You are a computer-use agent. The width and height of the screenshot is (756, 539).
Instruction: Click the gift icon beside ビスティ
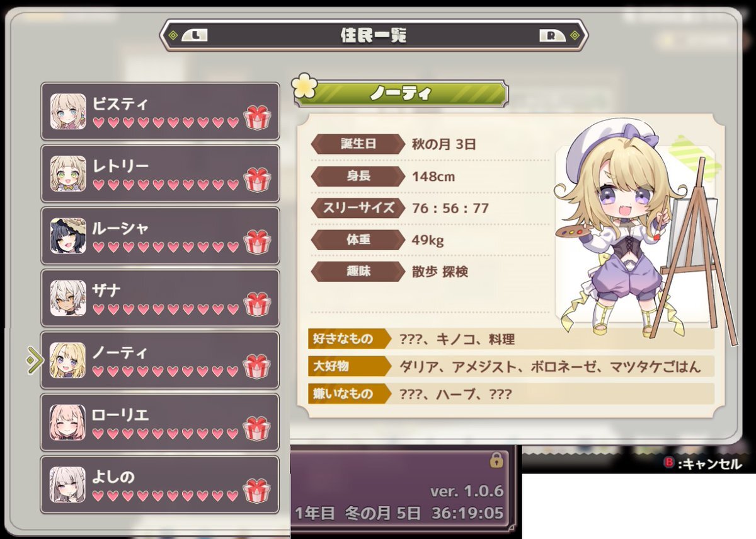pos(257,117)
